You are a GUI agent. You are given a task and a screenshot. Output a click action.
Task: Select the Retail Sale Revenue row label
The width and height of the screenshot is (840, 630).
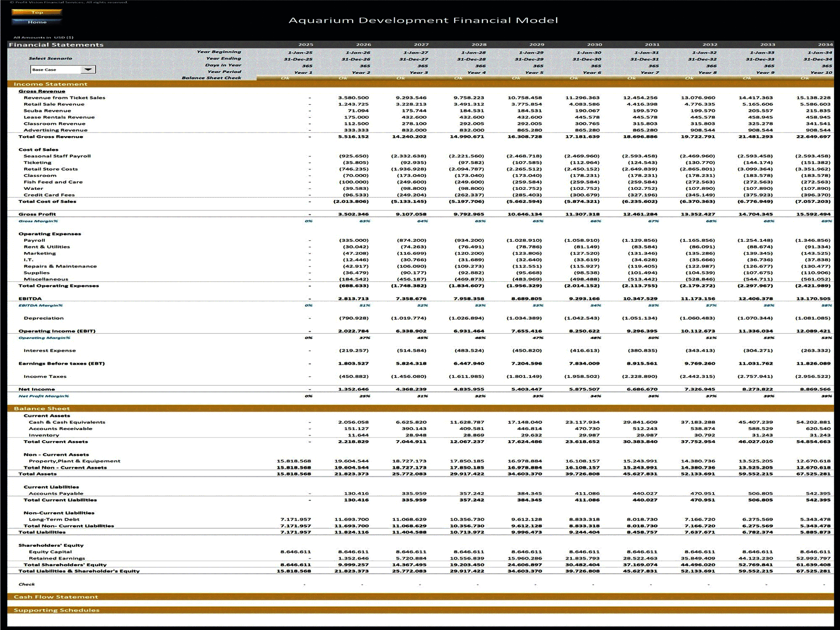54,105
